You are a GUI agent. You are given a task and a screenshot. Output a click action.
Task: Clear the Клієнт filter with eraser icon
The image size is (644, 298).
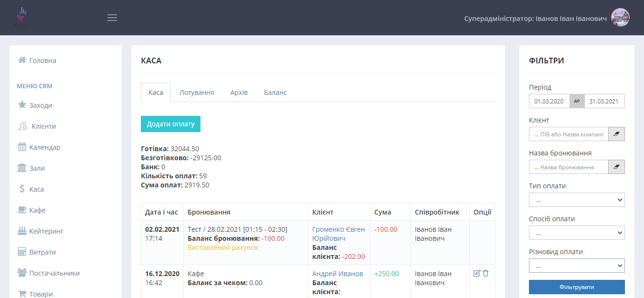[616, 134]
